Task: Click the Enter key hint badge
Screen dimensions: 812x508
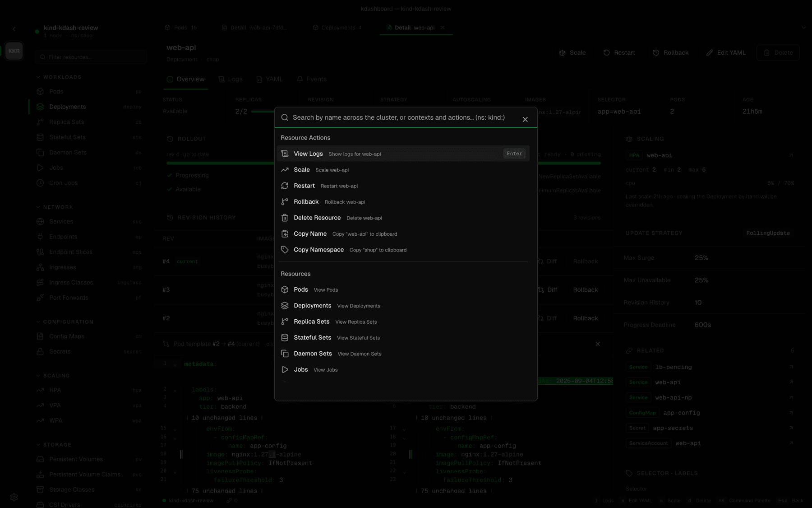Action: 514,154
